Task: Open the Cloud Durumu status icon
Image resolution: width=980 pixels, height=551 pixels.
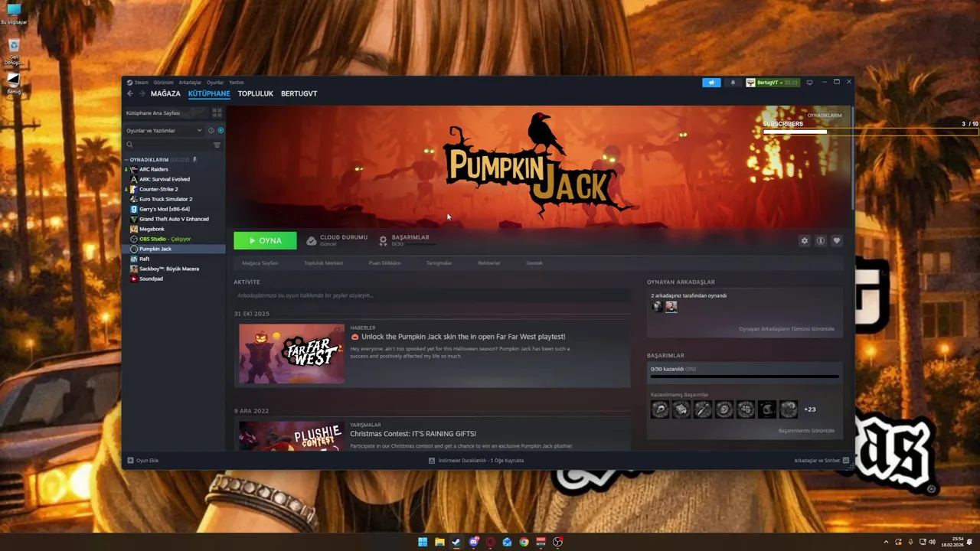Action: tap(312, 240)
